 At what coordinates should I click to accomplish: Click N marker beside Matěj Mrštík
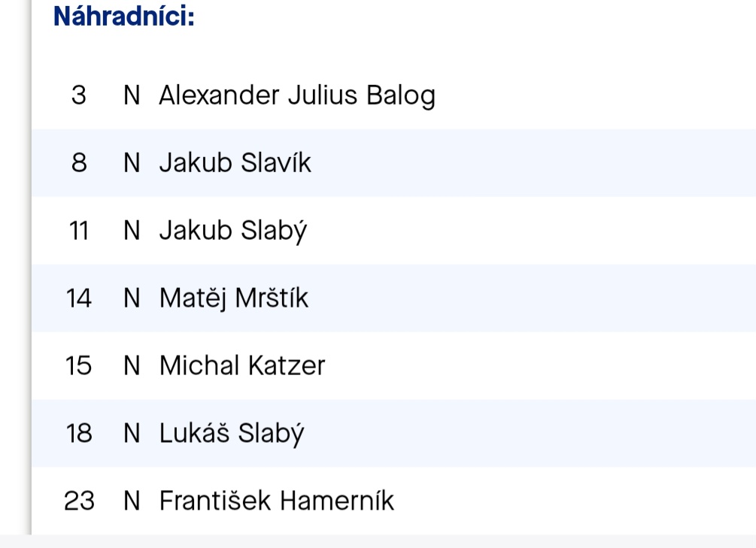132,298
